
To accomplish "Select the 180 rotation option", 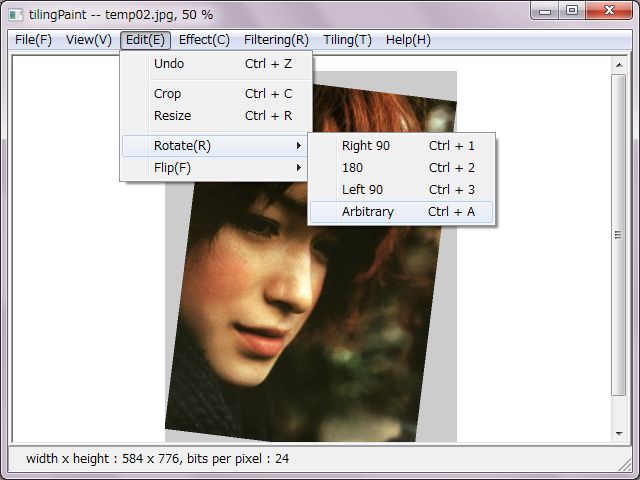I will [x=402, y=168].
